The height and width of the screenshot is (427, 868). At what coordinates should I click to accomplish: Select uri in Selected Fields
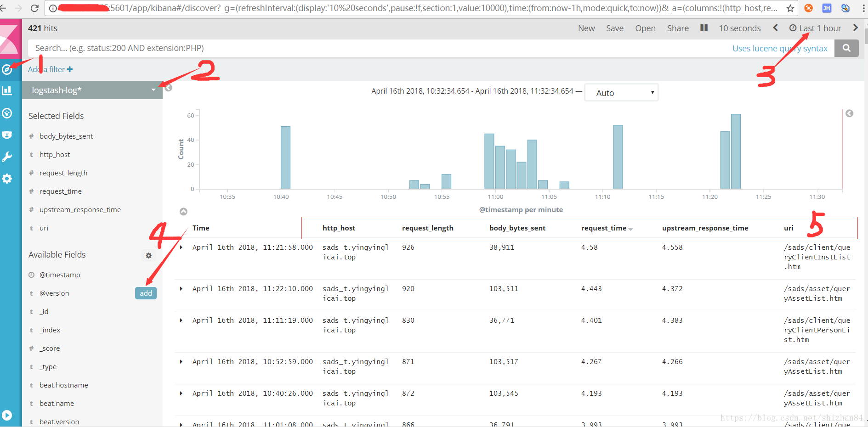tap(44, 228)
